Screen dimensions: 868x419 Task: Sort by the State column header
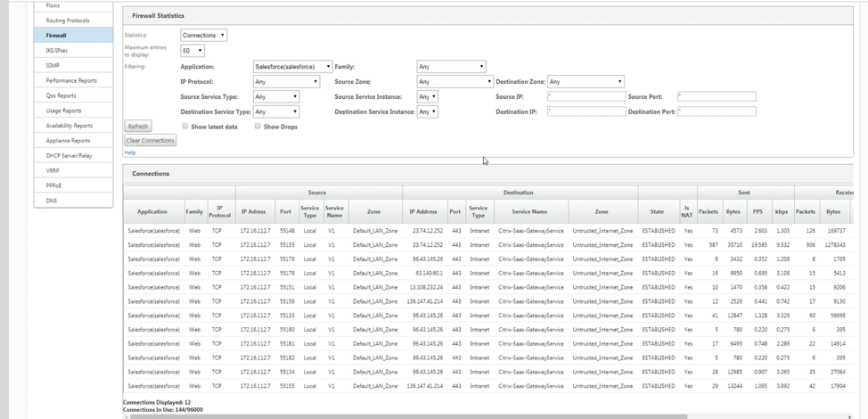[x=658, y=211]
